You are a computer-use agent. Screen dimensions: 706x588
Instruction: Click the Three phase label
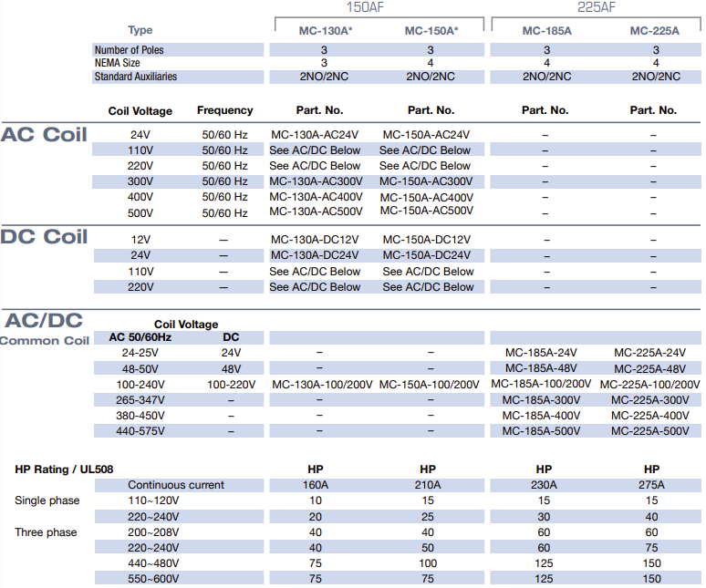[x=46, y=532]
